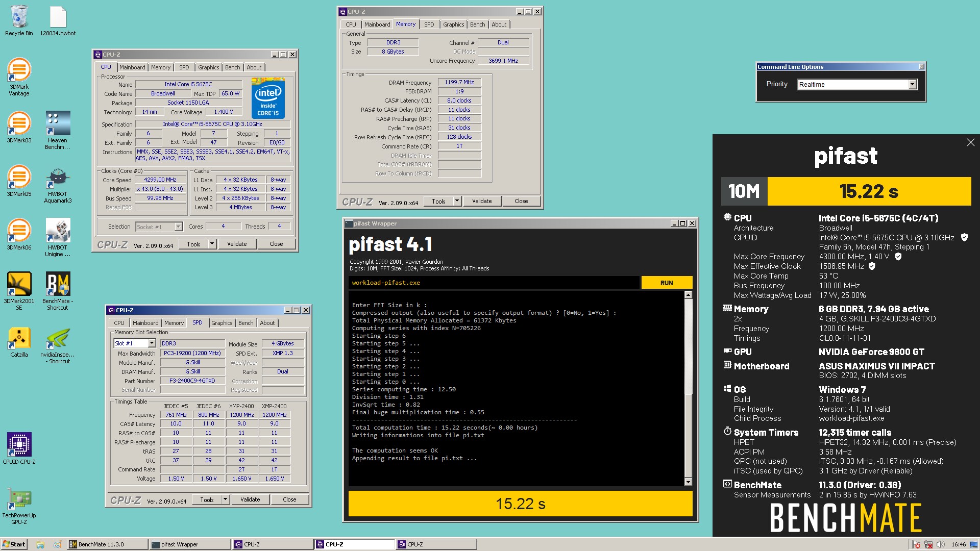Launch CPUID CPU-Z desktop icon
This screenshot has width=980, height=551.
click(x=19, y=448)
